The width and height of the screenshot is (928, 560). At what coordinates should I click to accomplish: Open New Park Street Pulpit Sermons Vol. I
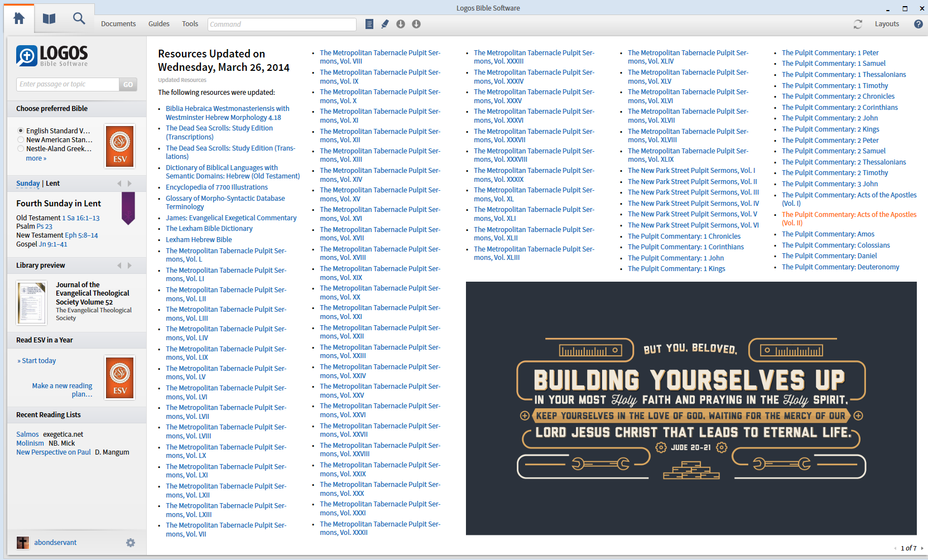(x=691, y=171)
